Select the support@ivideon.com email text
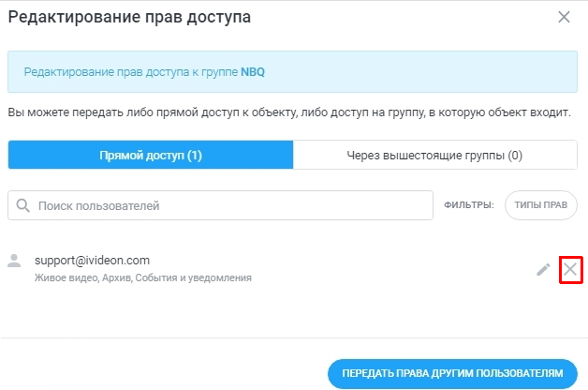The width and height of the screenshot is (588, 390). click(93, 260)
